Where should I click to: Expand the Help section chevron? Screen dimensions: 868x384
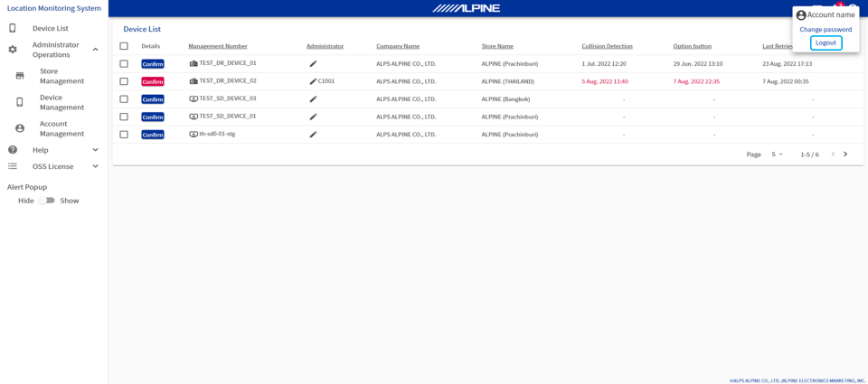tap(95, 150)
